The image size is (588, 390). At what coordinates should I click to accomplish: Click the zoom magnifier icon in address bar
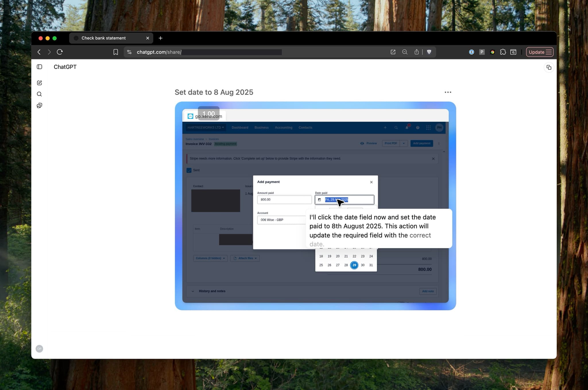point(405,52)
